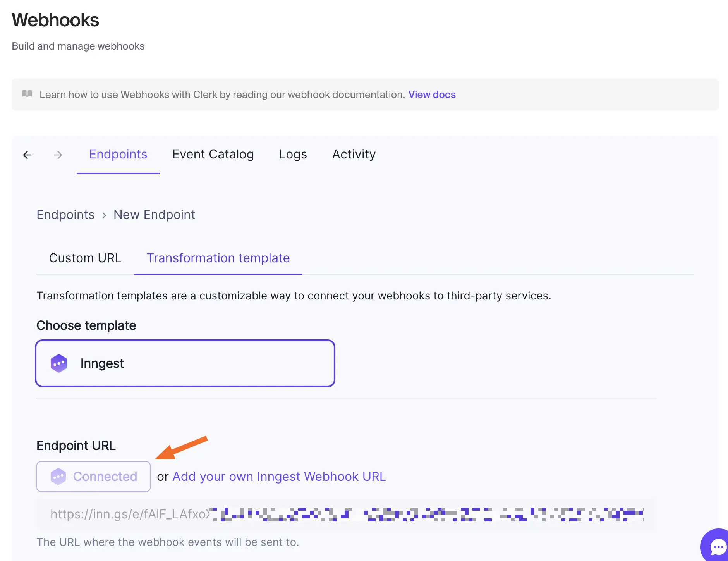Click Add your own Inngest Webhook URL
The height and width of the screenshot is (561, 728).
click(279, 477)
